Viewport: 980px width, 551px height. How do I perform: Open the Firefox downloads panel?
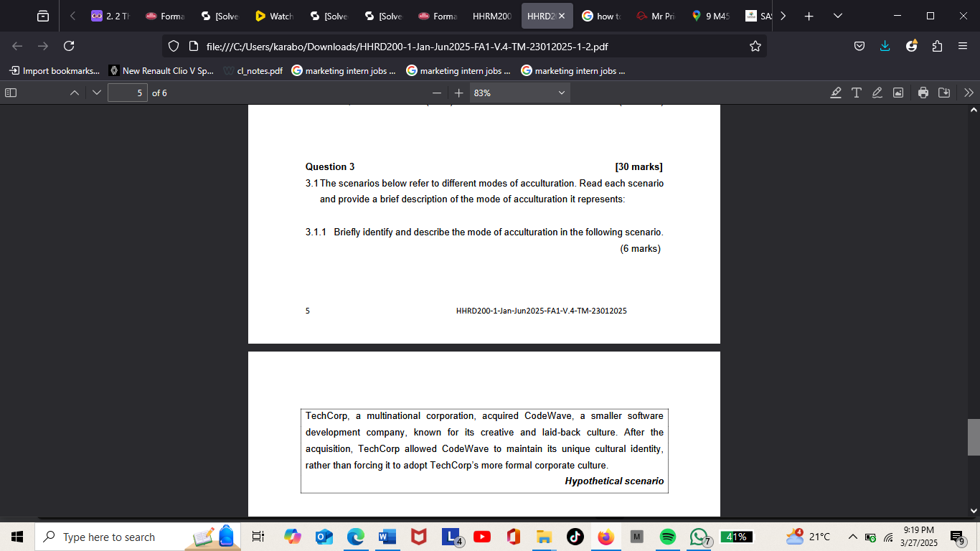coord(885,46)
